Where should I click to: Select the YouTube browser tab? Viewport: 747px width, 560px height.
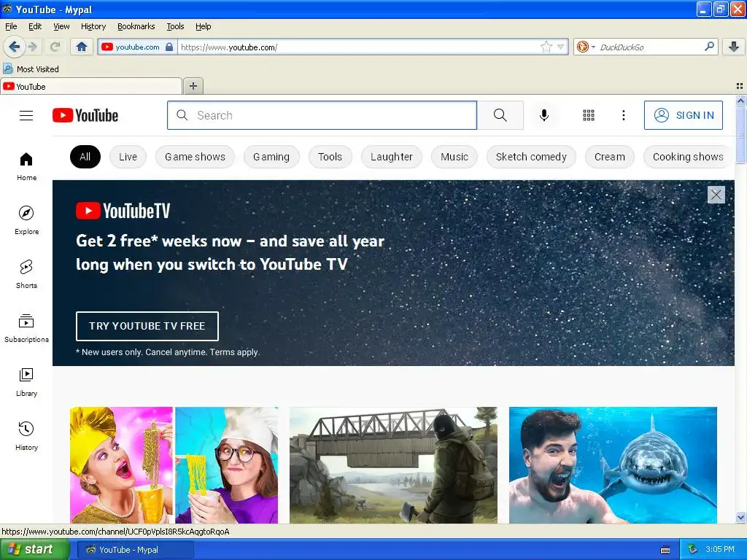click(x=91, y=86)
